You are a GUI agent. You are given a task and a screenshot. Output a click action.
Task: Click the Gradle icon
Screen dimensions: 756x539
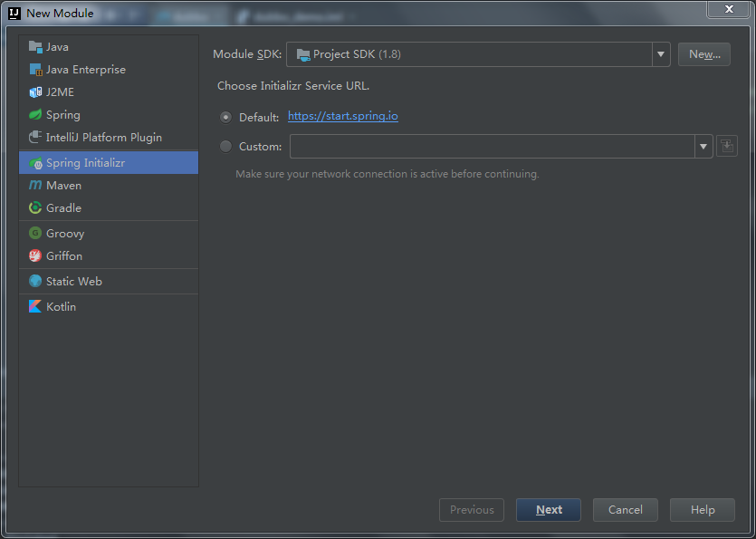pyautogui.click(x=35, y=208)
